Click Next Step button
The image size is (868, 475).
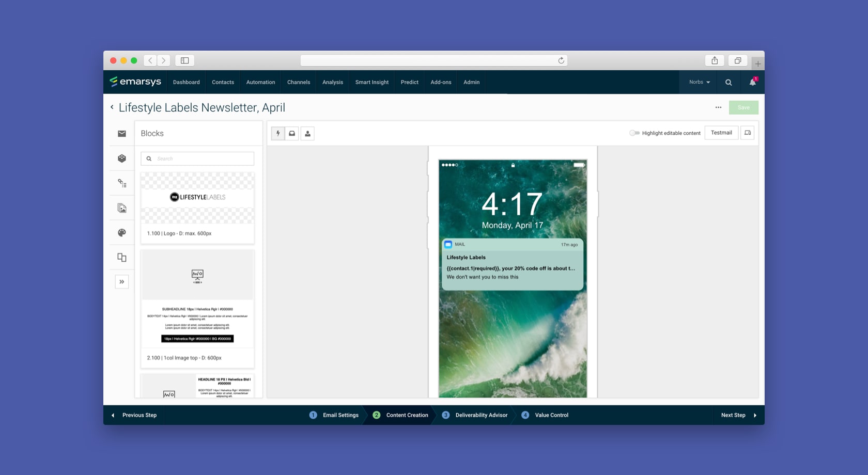tap(738, 415)
